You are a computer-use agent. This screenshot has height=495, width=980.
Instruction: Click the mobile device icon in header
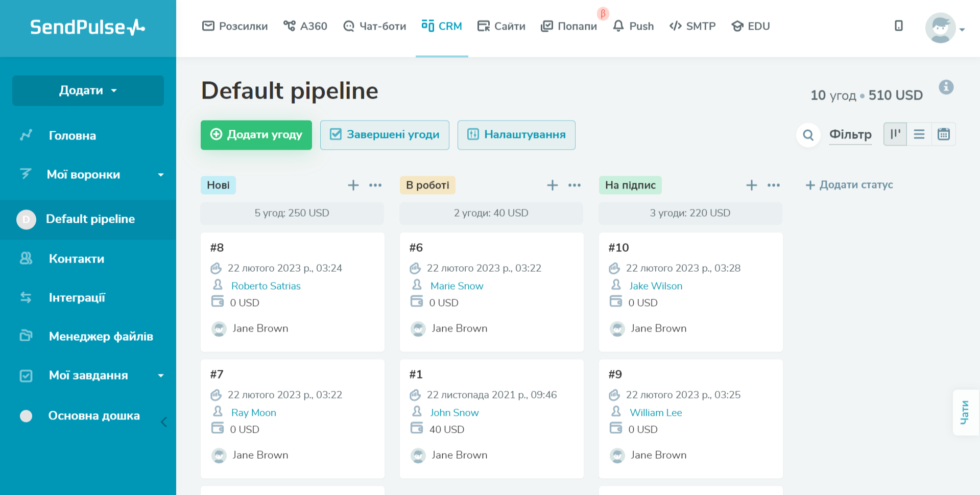[898, 26]
